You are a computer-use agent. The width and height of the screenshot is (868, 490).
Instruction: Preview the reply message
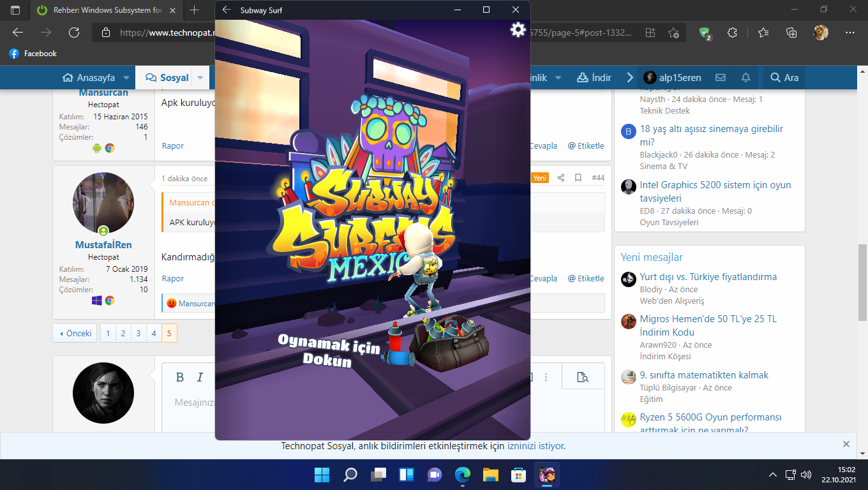pos(582,377)
